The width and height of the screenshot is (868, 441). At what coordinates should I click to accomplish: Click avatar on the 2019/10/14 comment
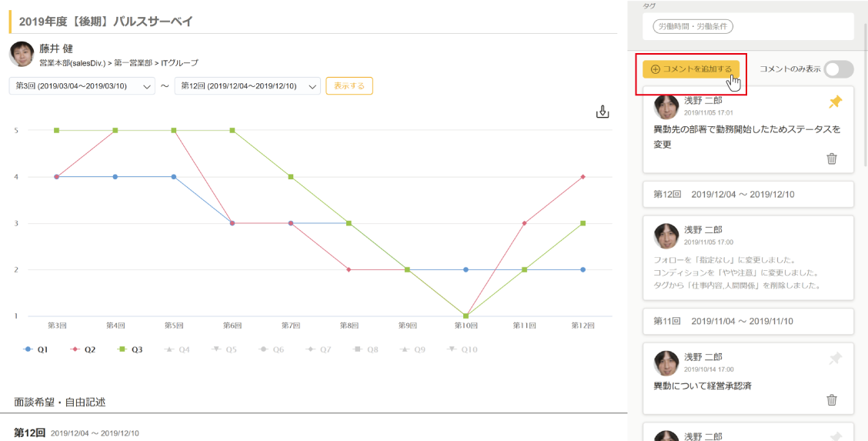pos(666,362)
